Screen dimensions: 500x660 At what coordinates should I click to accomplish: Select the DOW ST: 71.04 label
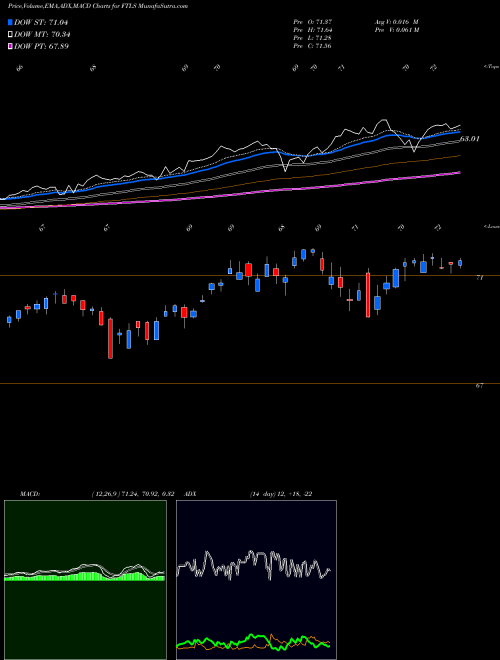41,22
